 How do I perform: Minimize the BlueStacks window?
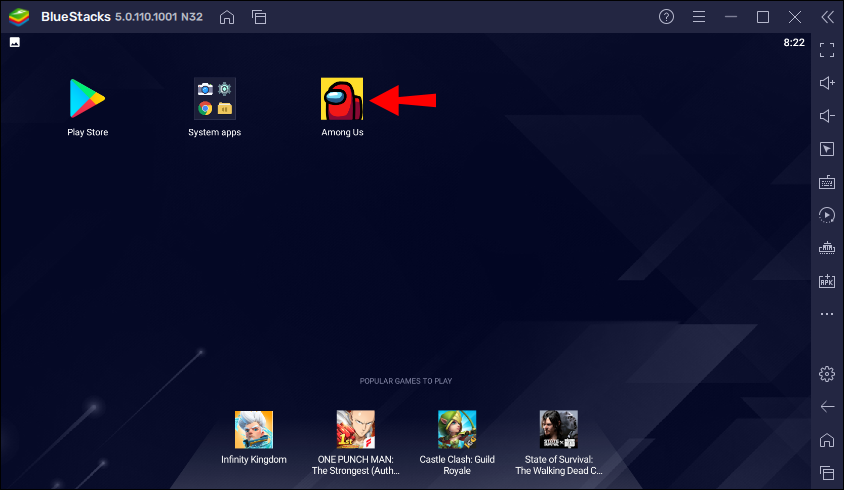tap(731, 17)
